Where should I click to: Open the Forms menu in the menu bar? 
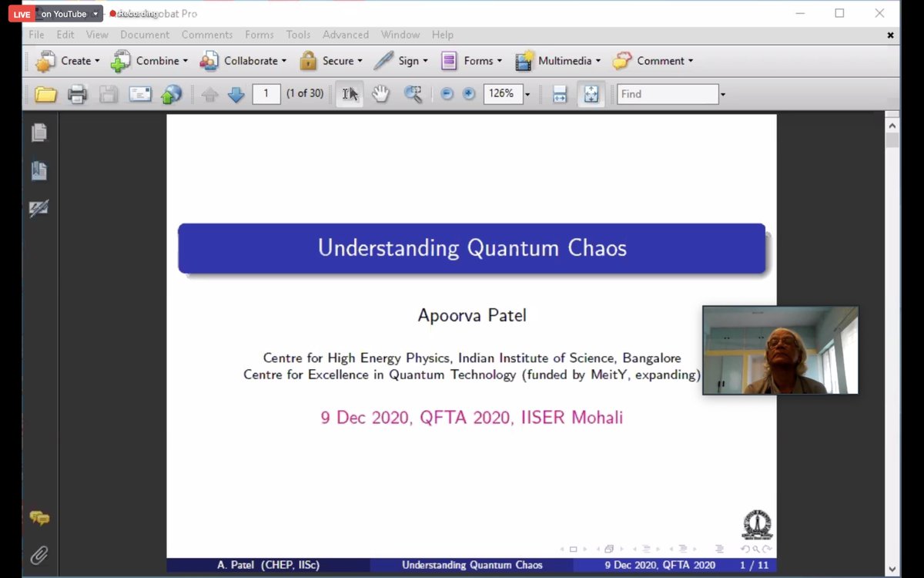[x=259, y=35]
